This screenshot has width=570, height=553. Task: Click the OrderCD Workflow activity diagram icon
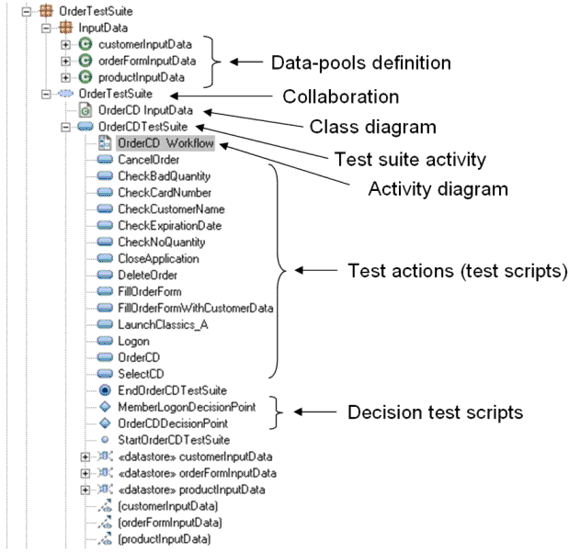tap(105, 143)
